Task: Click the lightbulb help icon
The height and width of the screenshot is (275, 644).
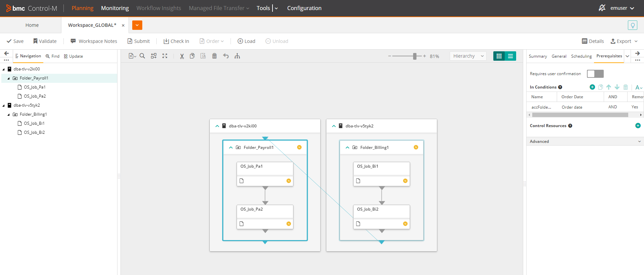Action: pos(632,25)
